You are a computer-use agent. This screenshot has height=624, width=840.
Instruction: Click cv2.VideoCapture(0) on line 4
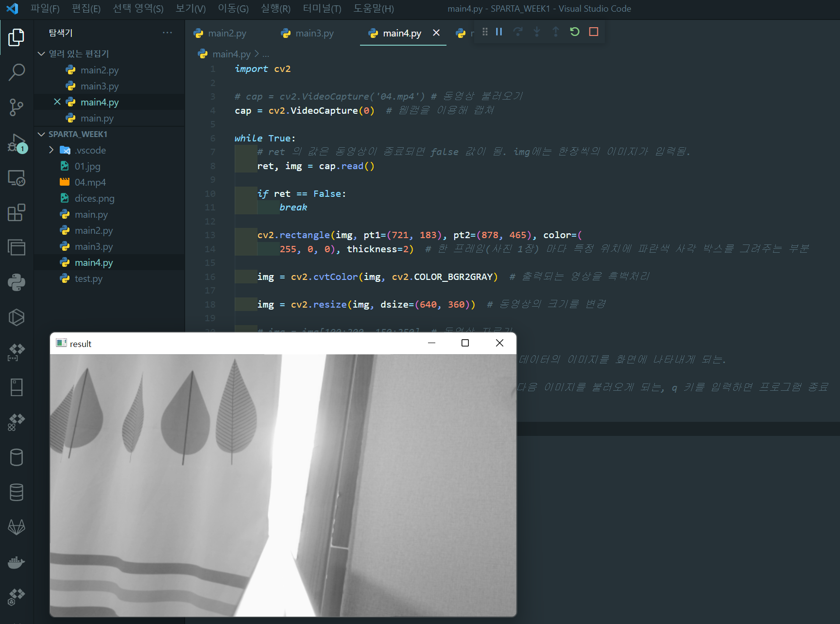coord(322,110)
